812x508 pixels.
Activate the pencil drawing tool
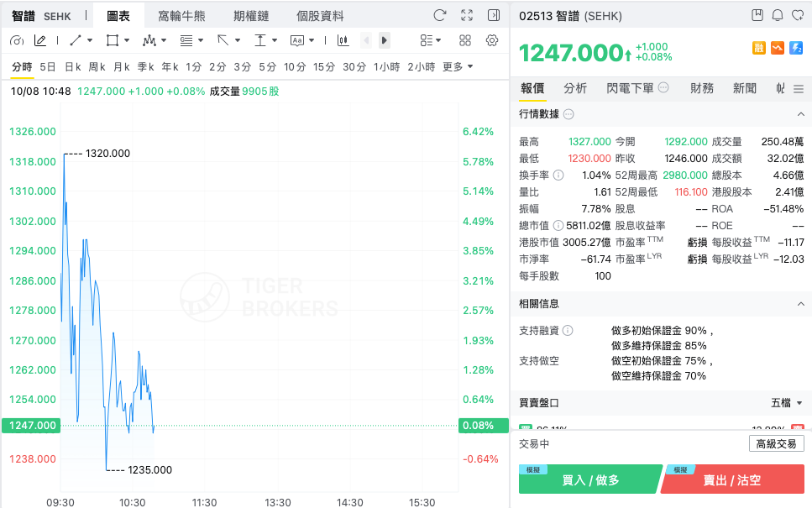40,40
